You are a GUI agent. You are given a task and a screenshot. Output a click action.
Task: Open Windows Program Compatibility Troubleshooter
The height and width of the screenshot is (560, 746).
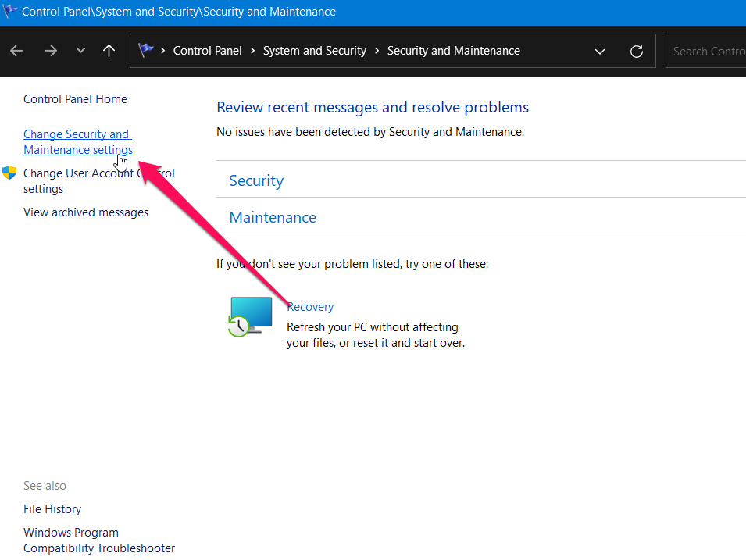99,540
